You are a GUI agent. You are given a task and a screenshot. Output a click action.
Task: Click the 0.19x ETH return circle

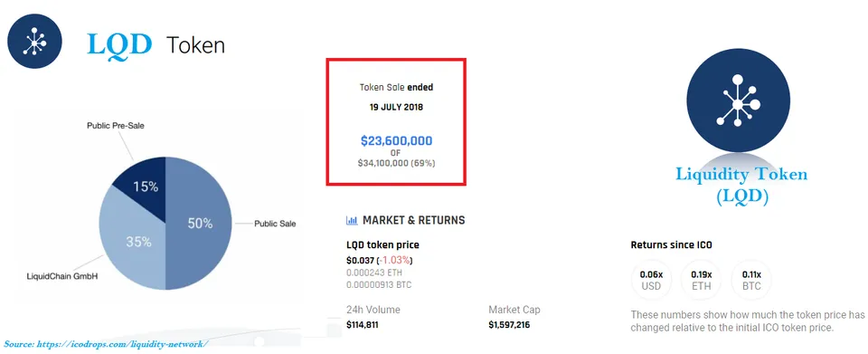click(702, 281)
